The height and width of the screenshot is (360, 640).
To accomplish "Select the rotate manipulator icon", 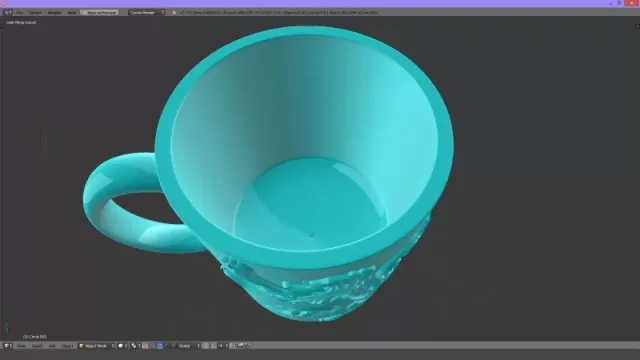I will click(167, 346).
